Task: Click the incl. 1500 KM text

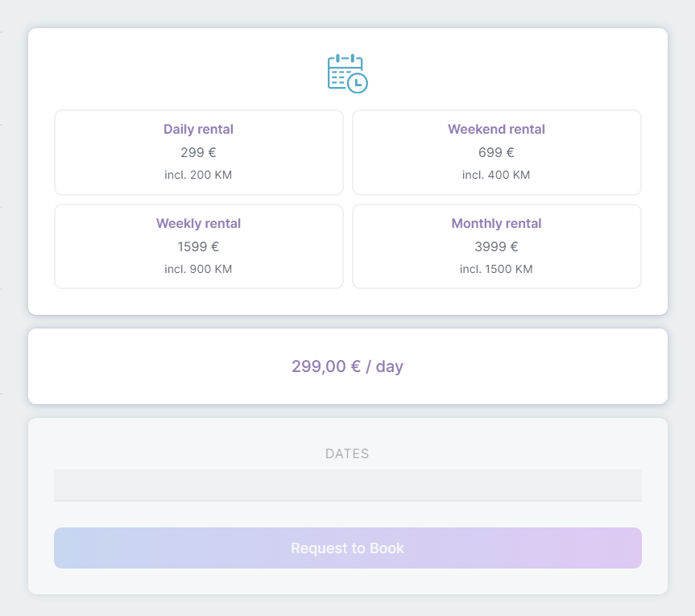Action: pos(496,269)
